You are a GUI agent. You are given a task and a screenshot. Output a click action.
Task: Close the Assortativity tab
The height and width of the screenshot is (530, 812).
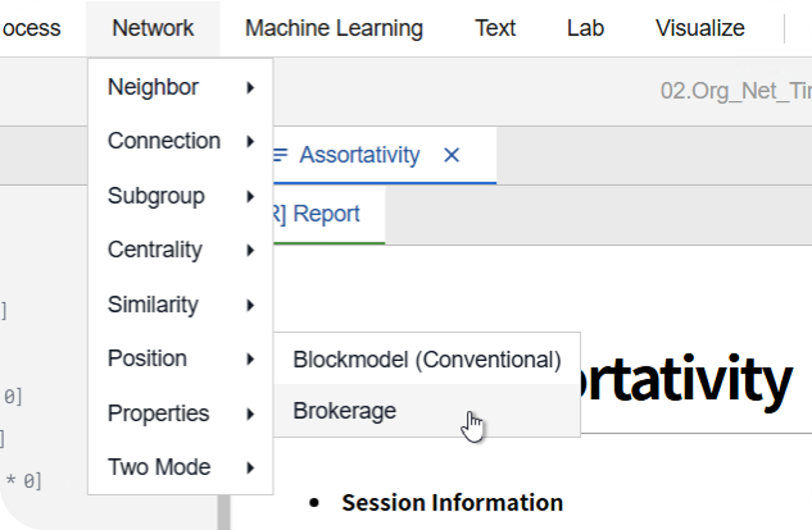point(451,155)
